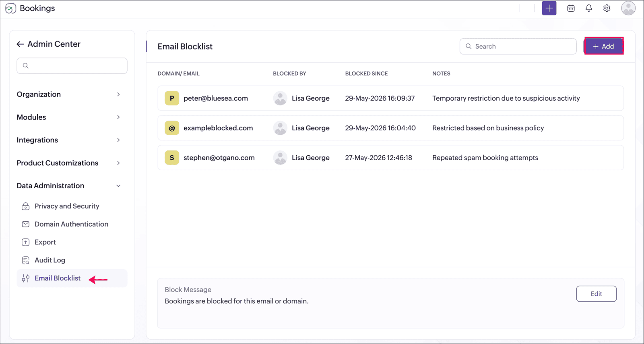The width and height of the screenshot is (644, 344).
Task: Click the magnifier icon in Admin Center search
Action: [x=26, y=66]
